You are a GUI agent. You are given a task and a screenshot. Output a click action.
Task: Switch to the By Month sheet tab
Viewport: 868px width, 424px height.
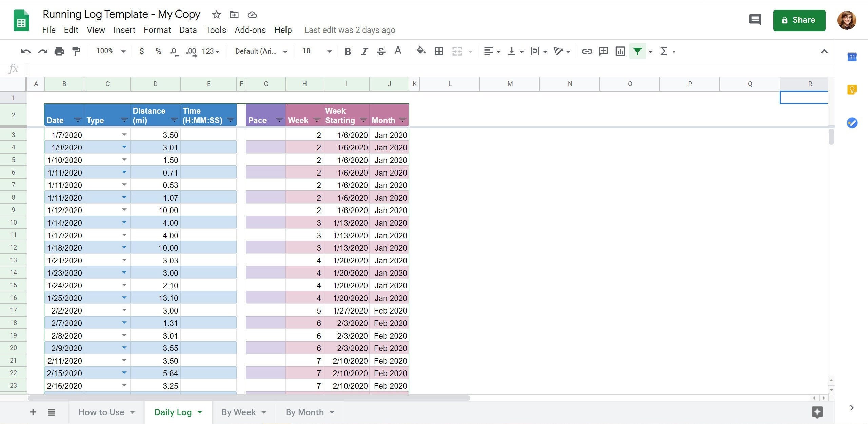point(304,412)
